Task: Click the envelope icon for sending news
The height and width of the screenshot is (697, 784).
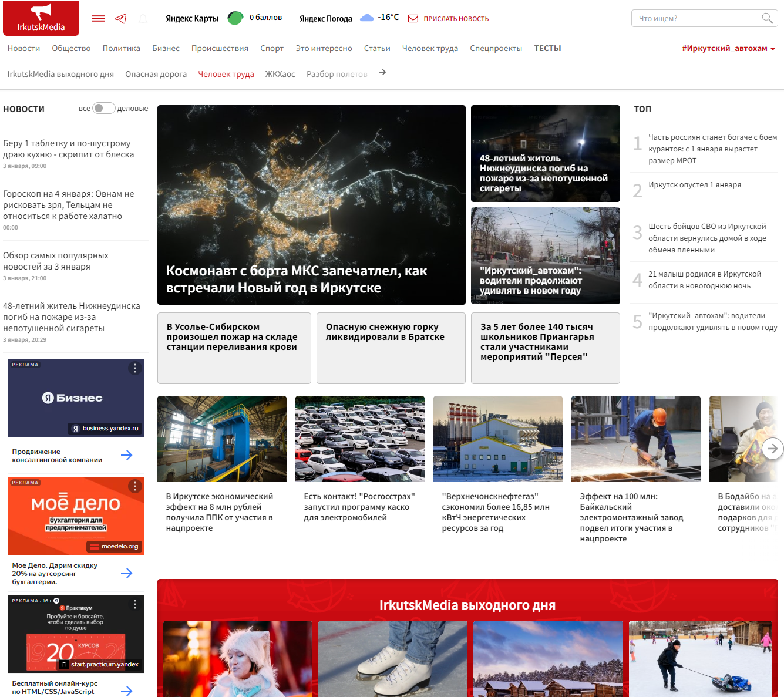Action: coord(413,19)
